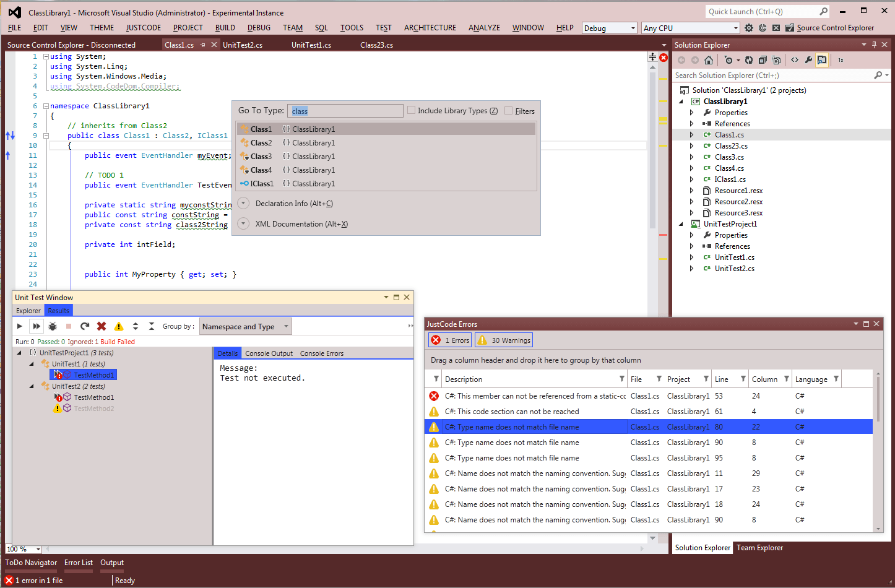Open ARCHITECTURE menu
Screen dimensions: 895x588
[x=430, y=28]
